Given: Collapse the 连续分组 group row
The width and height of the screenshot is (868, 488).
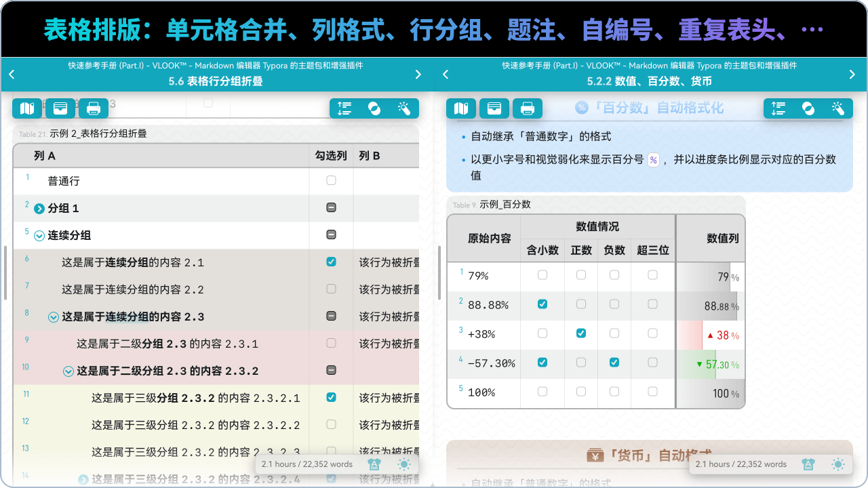Looking at the screenshot, I should click(x=39, y=236).
